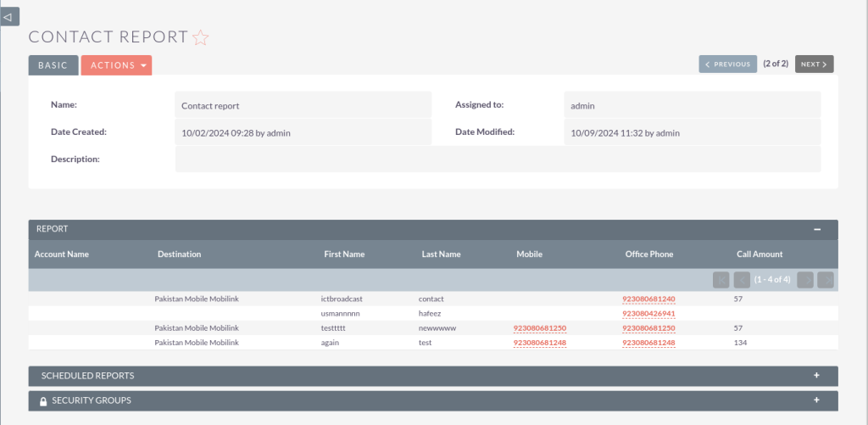Select first name ictbroadcast in report
The image size is (868, 425).
(x=342, y=299)
